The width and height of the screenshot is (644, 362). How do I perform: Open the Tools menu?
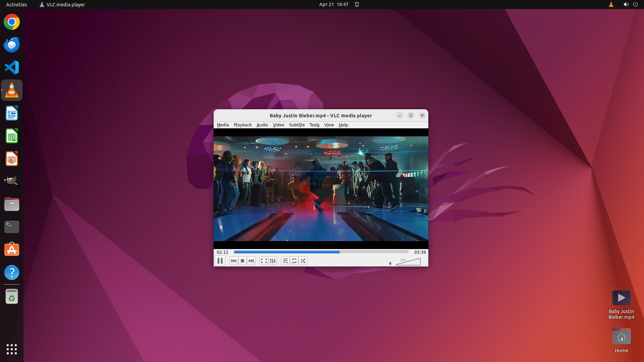click(x=314, y=125)
